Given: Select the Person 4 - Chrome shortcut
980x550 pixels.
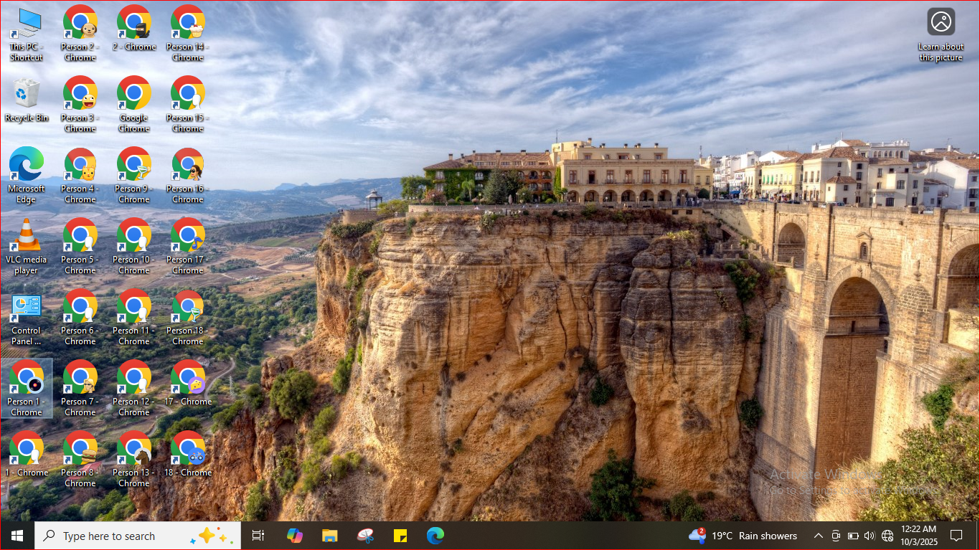Looking at the screenshot, I should [80, 176].
